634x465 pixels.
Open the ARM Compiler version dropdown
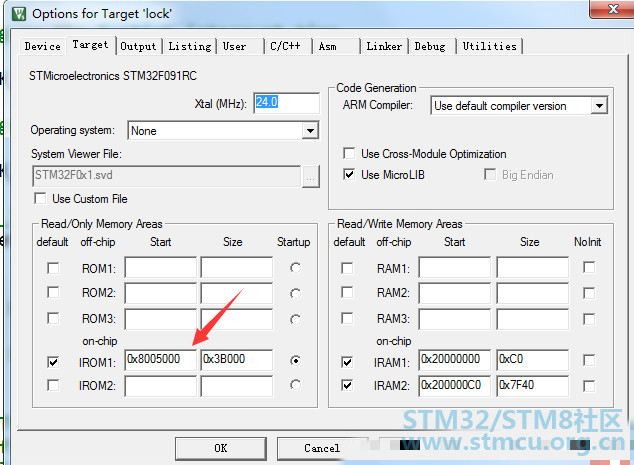pyautogui.click(x=599, y=106)
